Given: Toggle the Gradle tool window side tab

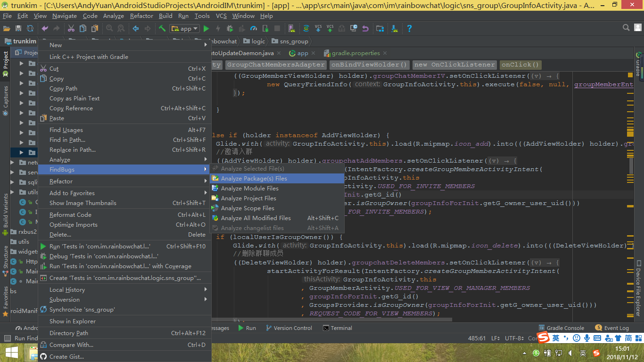Looking at the screenshot, I should pyautogui.click(x=638, y=65).
